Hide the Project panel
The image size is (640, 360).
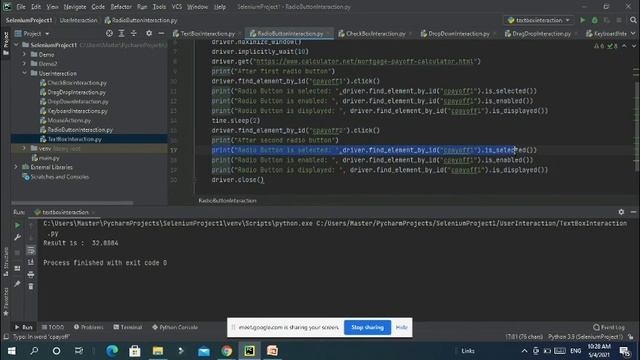(161, 33)
